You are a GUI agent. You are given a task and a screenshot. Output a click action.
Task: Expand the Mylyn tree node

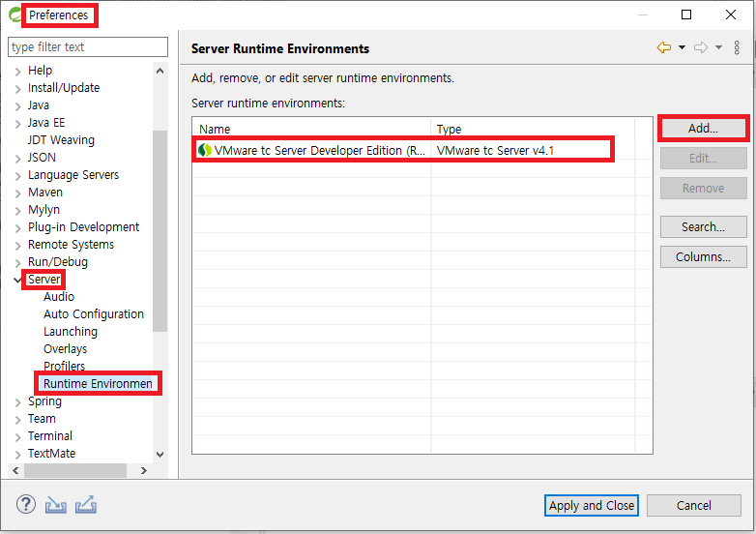click(17, 211)
